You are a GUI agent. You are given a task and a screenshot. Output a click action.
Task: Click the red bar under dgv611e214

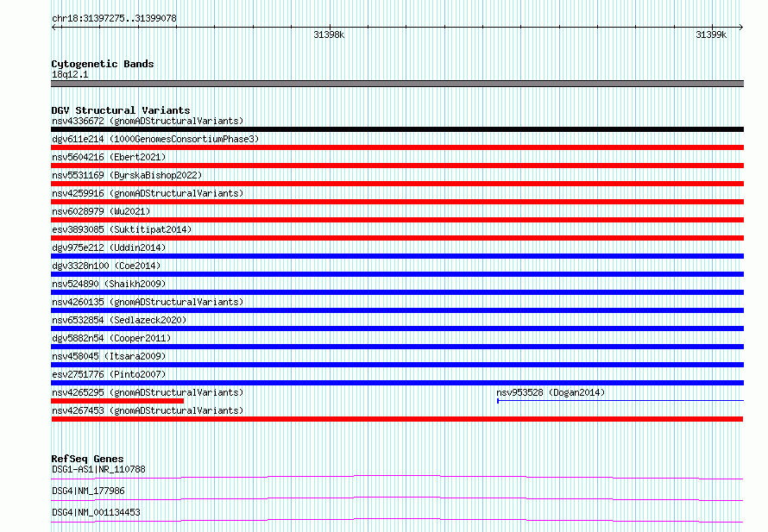[397, 147]
